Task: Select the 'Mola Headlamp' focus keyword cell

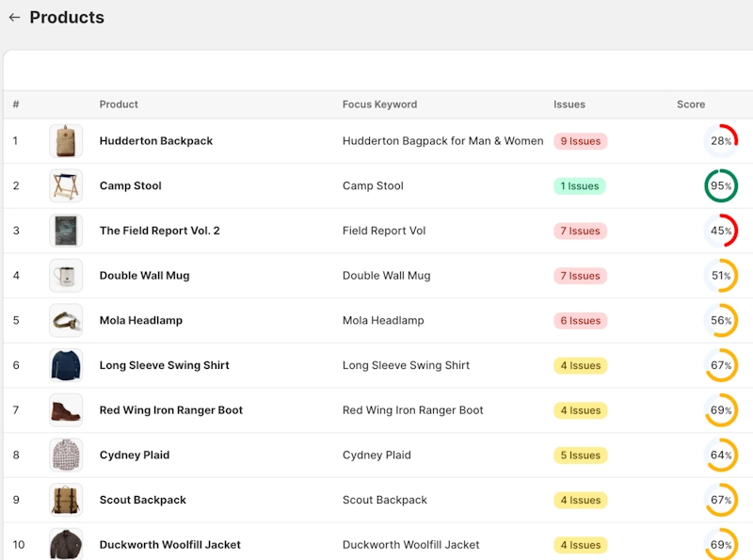Action: pos(383,320)
